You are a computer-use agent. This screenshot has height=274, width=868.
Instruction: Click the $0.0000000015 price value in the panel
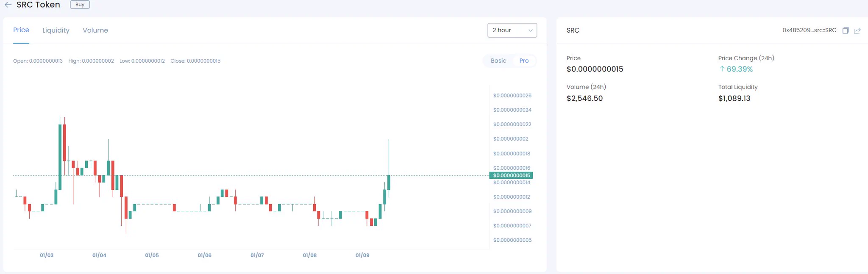click(595, 69)
